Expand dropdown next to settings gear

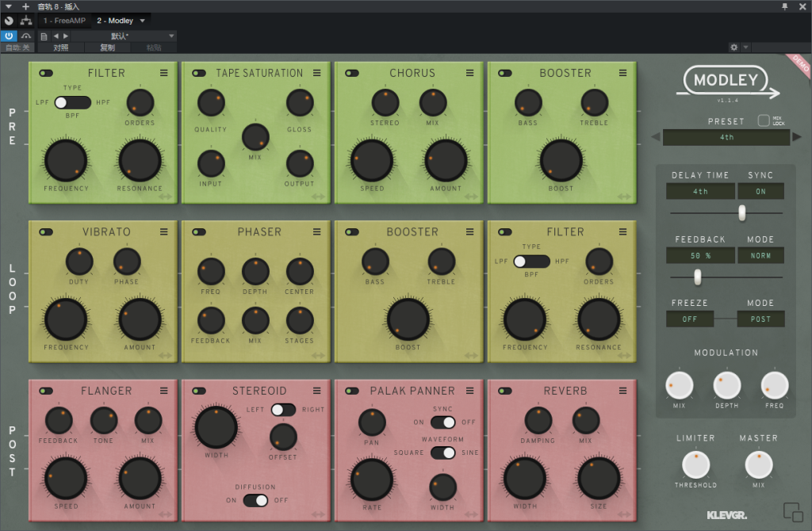coord(745,47)
